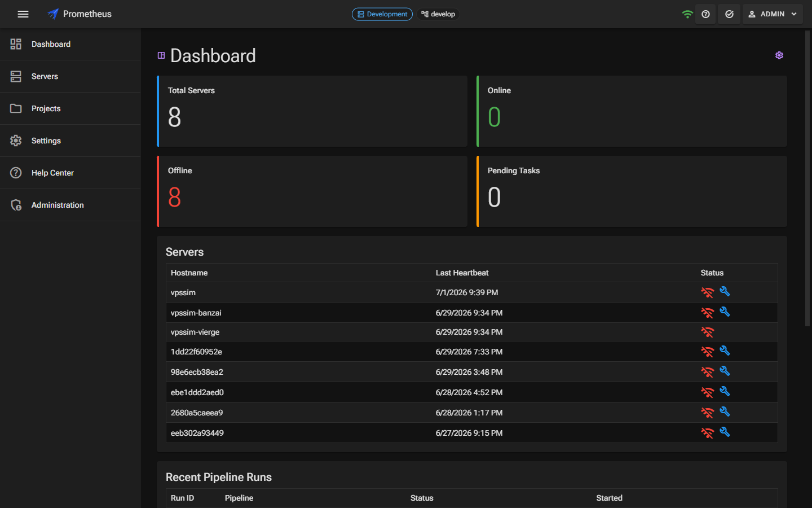Click wrench icon for 2680a5caeea9

coord(725,411)
